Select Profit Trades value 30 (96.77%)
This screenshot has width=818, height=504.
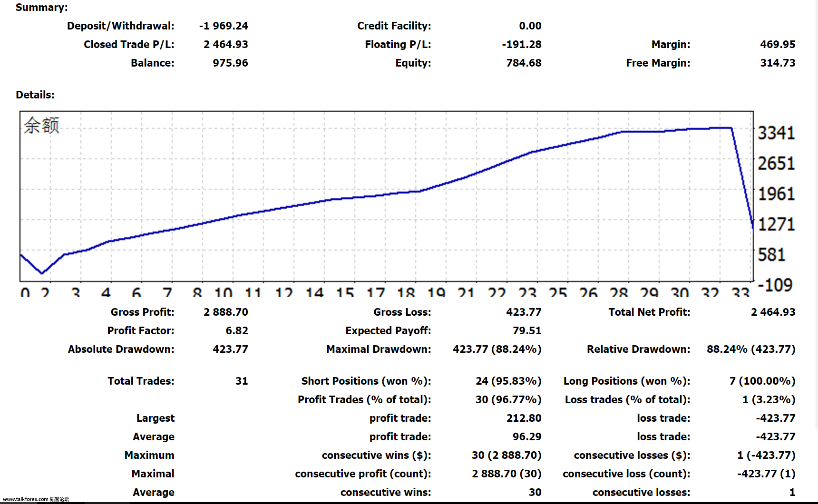(508, 399)
